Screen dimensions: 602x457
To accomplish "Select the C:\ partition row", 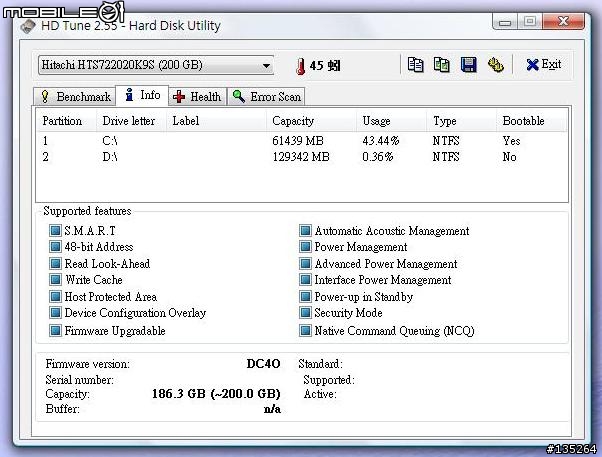I will 302,141.
